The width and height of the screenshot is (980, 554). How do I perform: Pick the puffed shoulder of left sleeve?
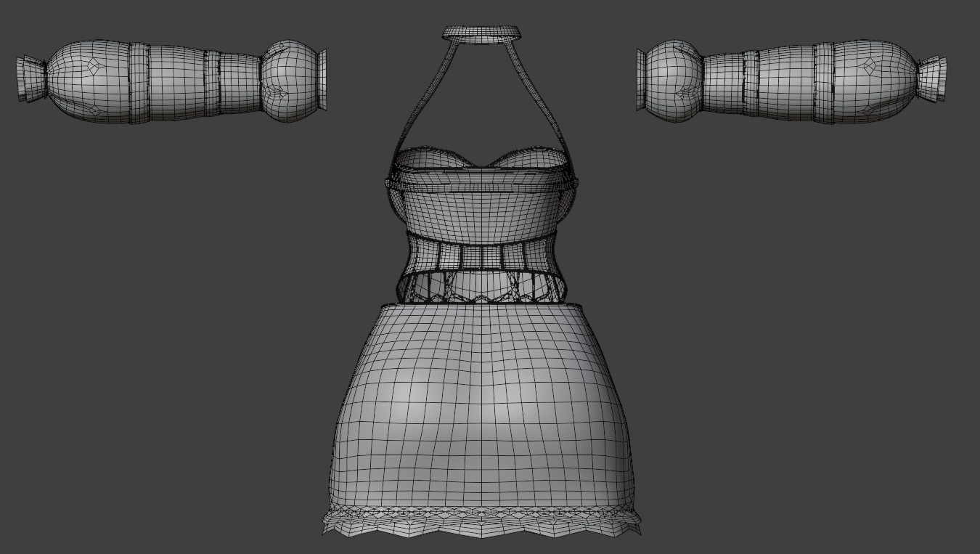point(290,81)
